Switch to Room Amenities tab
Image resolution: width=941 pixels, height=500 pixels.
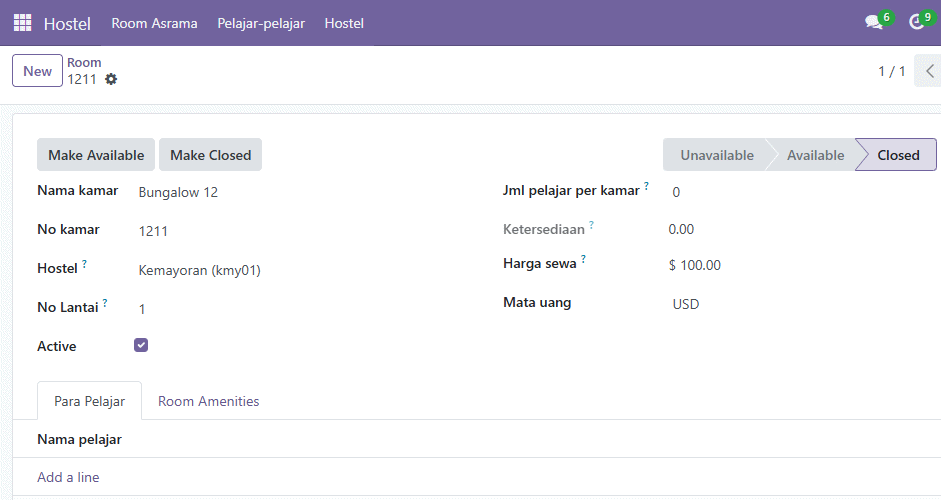tap(208, 401)
